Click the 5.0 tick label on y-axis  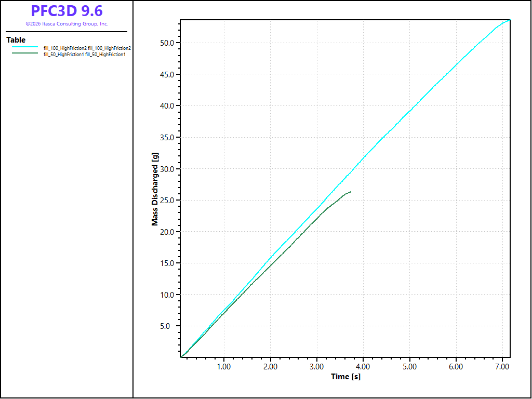click(x=171, y=326)
